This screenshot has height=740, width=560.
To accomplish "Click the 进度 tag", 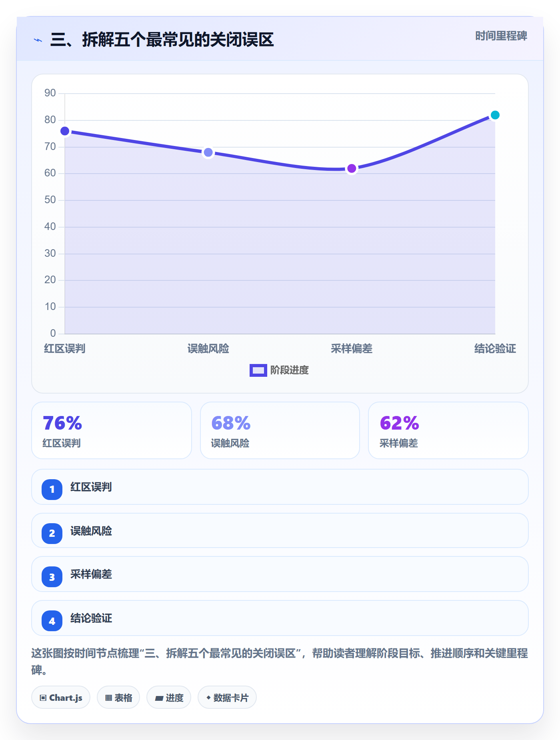I will [169, 698].
